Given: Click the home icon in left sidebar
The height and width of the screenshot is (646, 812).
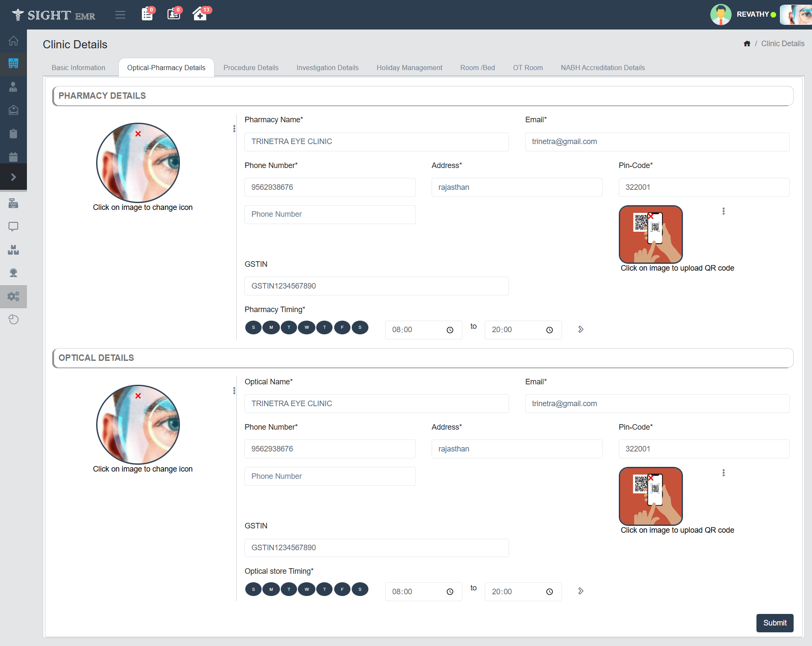Looking at the screenshot, I should [13, 41].
